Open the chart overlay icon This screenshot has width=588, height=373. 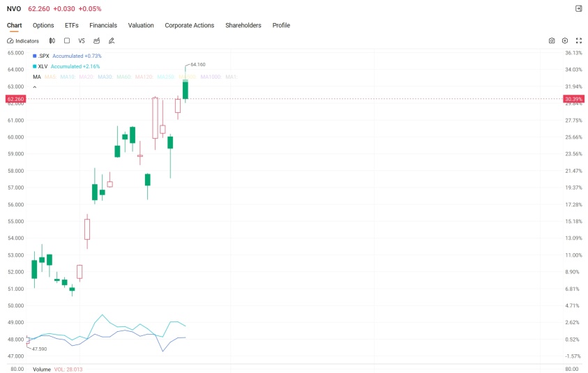(x=97, y=41)
